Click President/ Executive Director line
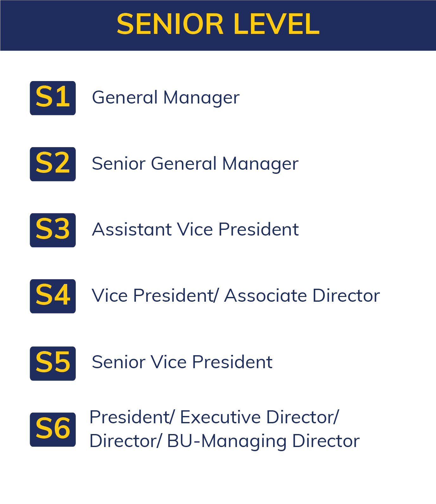436x504 pixels. click(214, 417)
